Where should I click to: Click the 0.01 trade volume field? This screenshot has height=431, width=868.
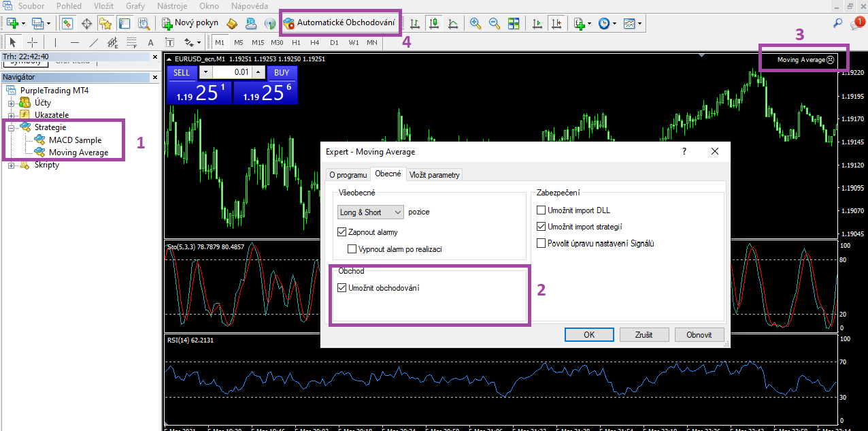[232, 73]
